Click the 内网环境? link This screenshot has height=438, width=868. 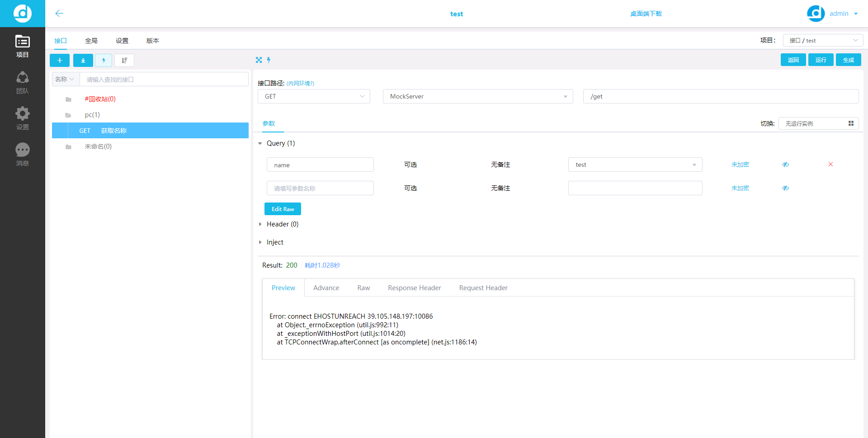(300, 83)
